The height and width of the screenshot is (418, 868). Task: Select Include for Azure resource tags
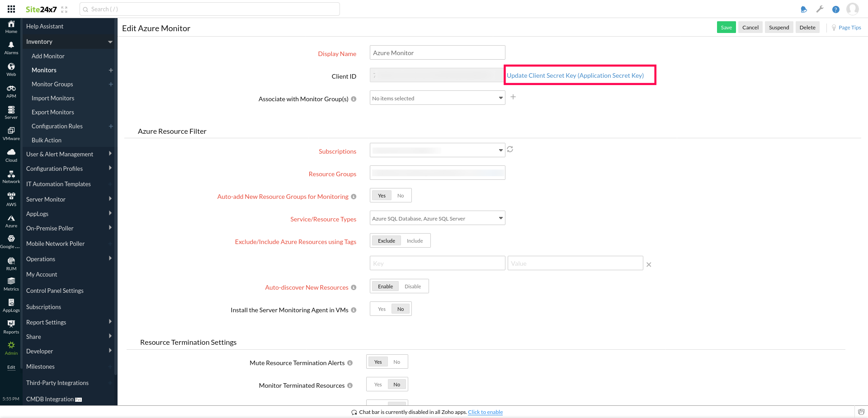[x=415, y=241]
